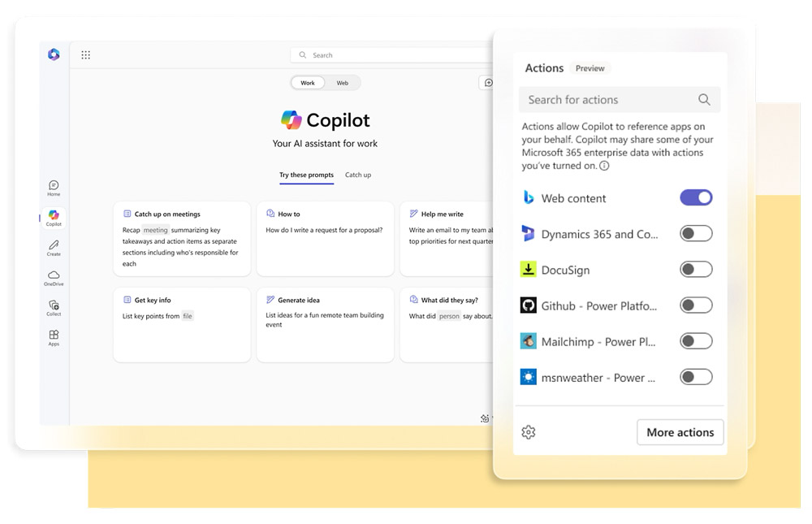812x524 pixels.
Task: Click the Dynamics 365 action icon
Action: (x=529, y=234)
